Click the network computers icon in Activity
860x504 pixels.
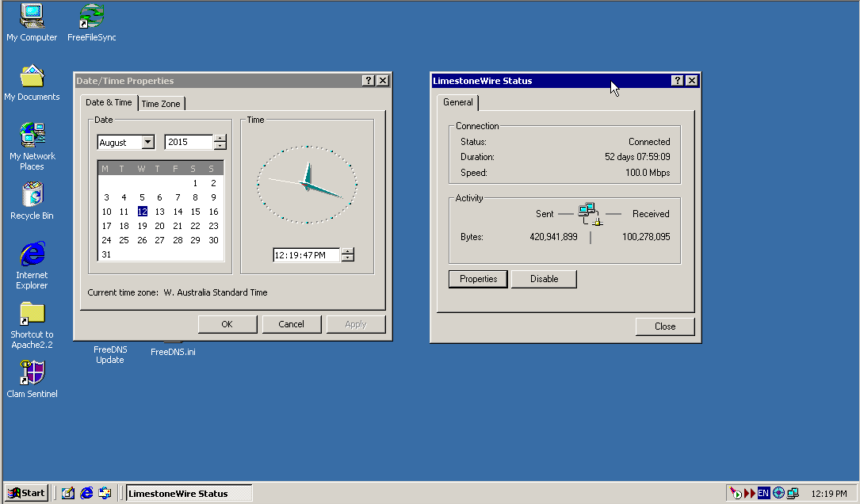point(590,214)
